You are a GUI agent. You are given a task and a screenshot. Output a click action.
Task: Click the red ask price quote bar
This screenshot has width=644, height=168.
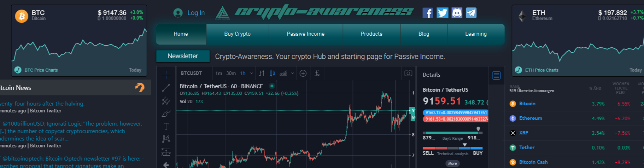455,119
